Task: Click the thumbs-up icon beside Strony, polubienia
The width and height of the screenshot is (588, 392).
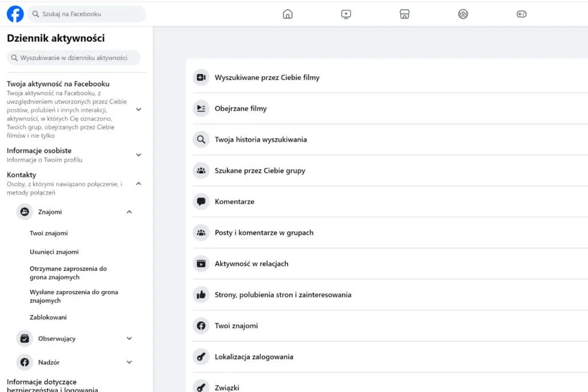Action: (201, 294)
